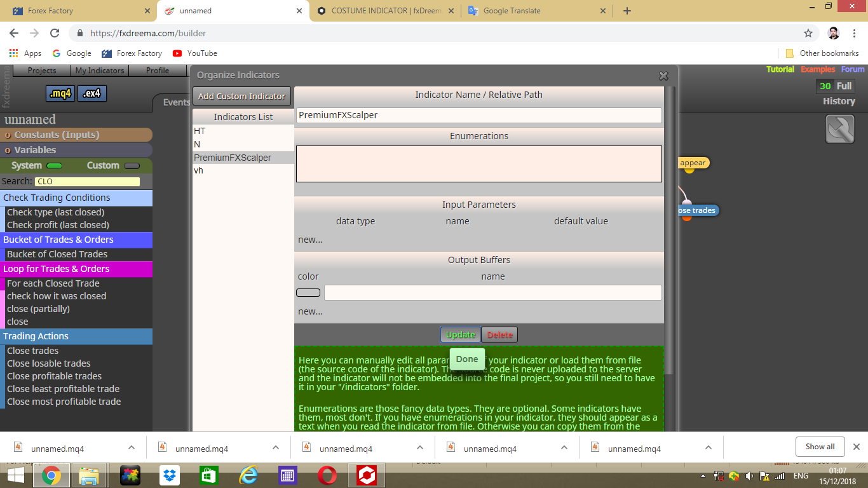Viewport: 868px width, 488px height.
Task: Open the Forum link
Action: [x=853, y=69]
